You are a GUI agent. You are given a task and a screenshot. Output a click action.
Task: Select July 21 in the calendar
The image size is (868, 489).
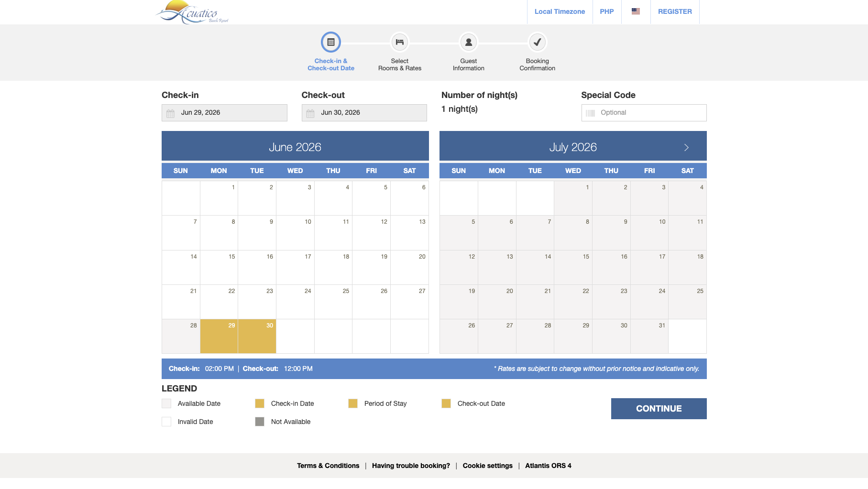535,302
